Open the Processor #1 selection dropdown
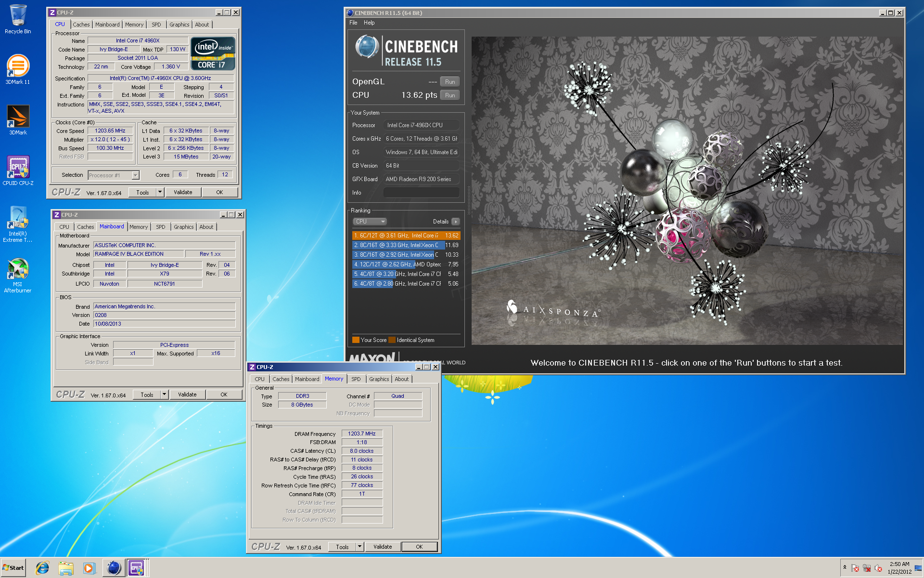This screenshot has height=578, width=924. tap(135, 175)
